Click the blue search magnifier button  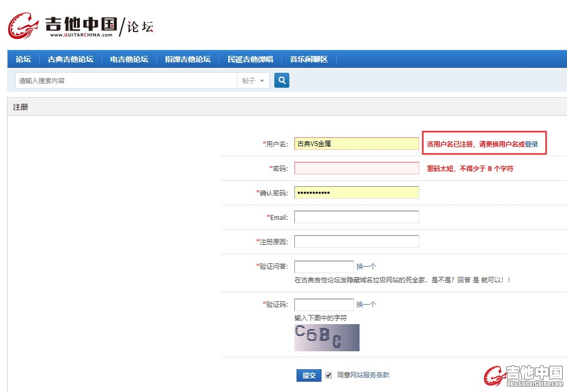tap(281, 80)
